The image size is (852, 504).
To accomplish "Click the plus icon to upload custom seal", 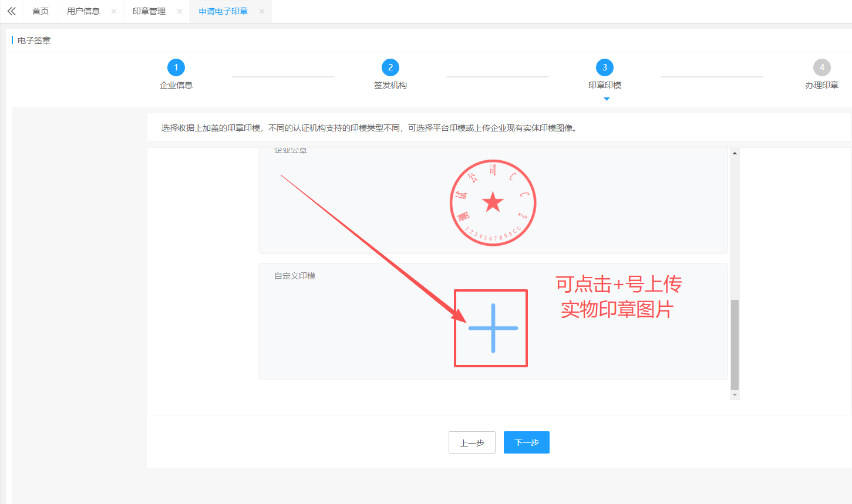I will point(493,328).
